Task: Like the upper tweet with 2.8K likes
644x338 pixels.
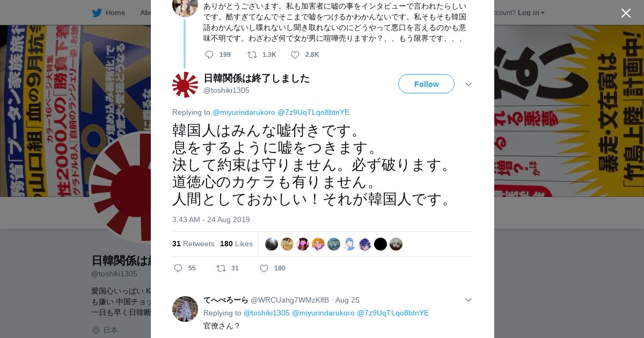Action: coord(295,55)
